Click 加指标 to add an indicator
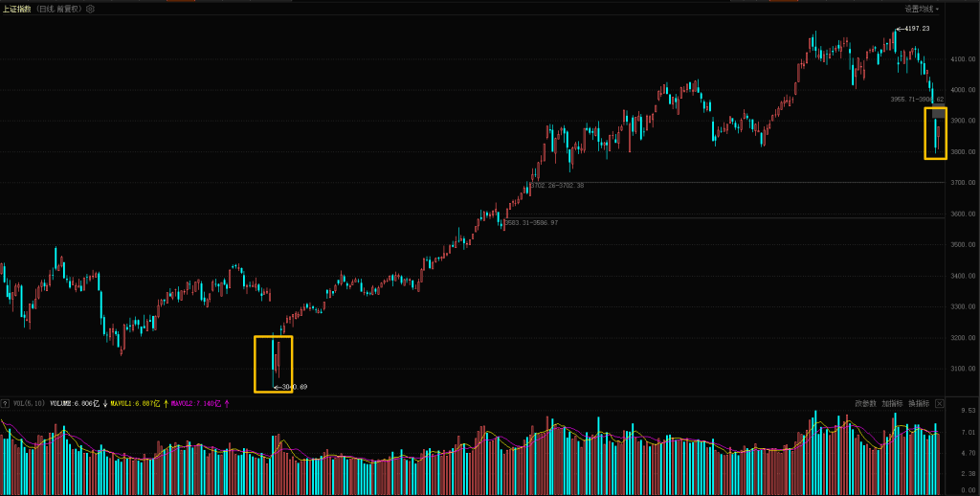Screen dimensions: 980x496 coord(892,404)
